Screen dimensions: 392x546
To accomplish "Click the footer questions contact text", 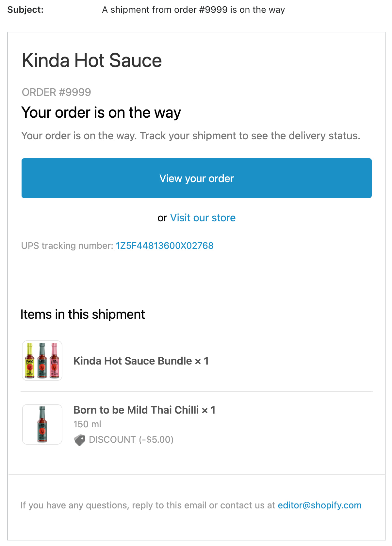I will tap(148, 505).
